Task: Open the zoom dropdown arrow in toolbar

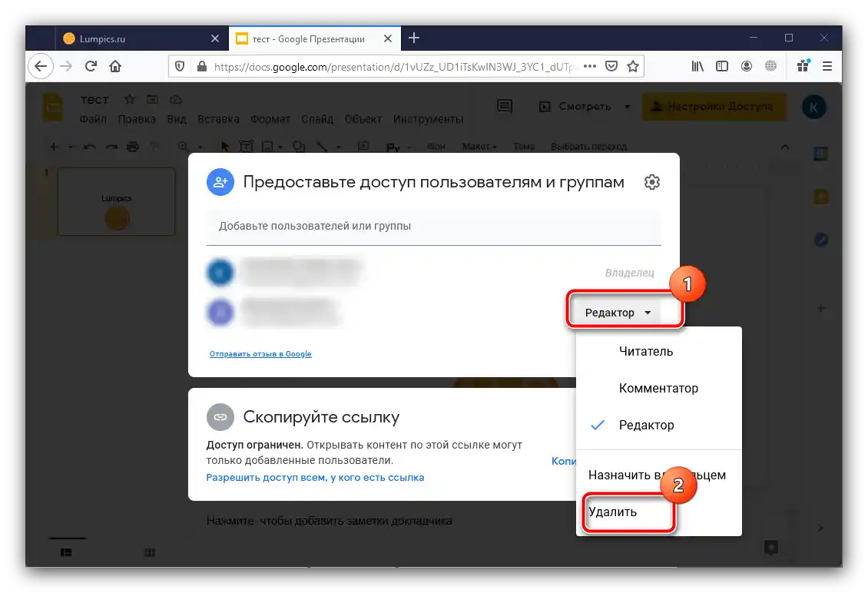Action: [200, 147]
